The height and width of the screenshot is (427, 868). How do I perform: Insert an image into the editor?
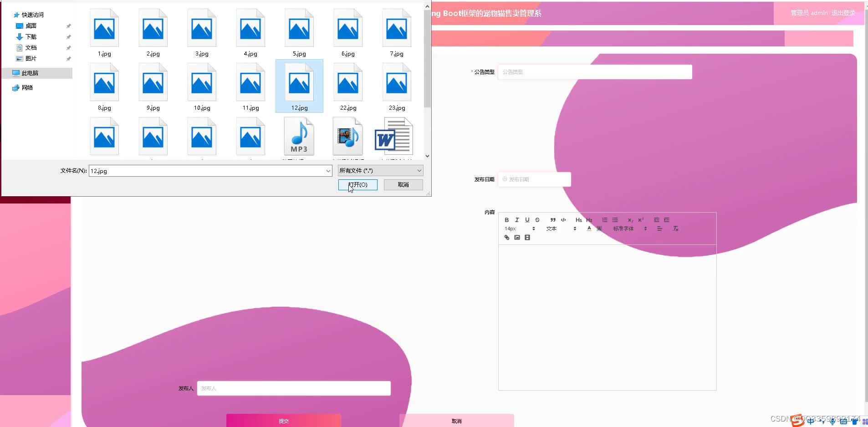517,238
